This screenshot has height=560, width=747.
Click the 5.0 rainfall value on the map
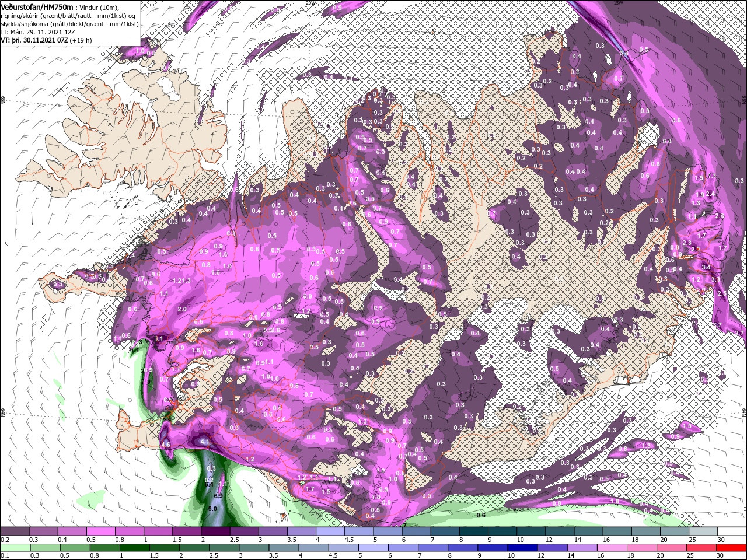tap(212, 509)
